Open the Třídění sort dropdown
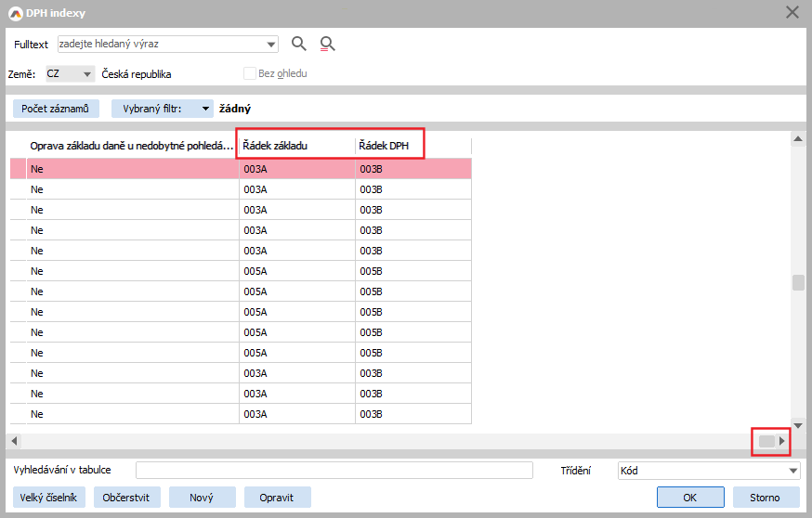The height and width of the screenshot is (518, 812). 792,471
